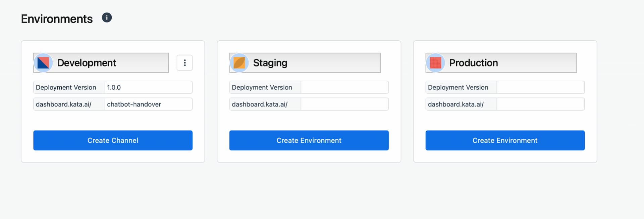Select the Development header bar
The height and width of the screenshot is (219, 644).
(x=101, y=63)
